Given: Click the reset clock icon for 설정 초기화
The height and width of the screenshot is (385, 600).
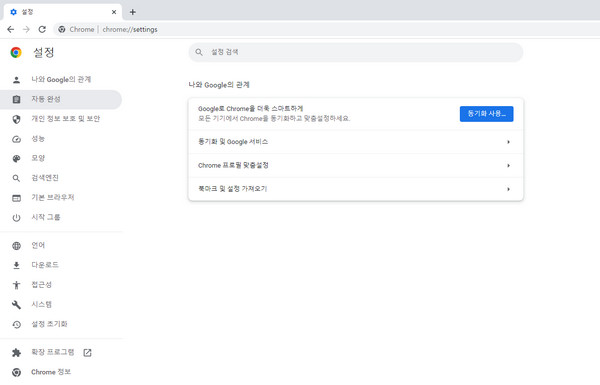Looking at the screenshot, I should (16, 325).
